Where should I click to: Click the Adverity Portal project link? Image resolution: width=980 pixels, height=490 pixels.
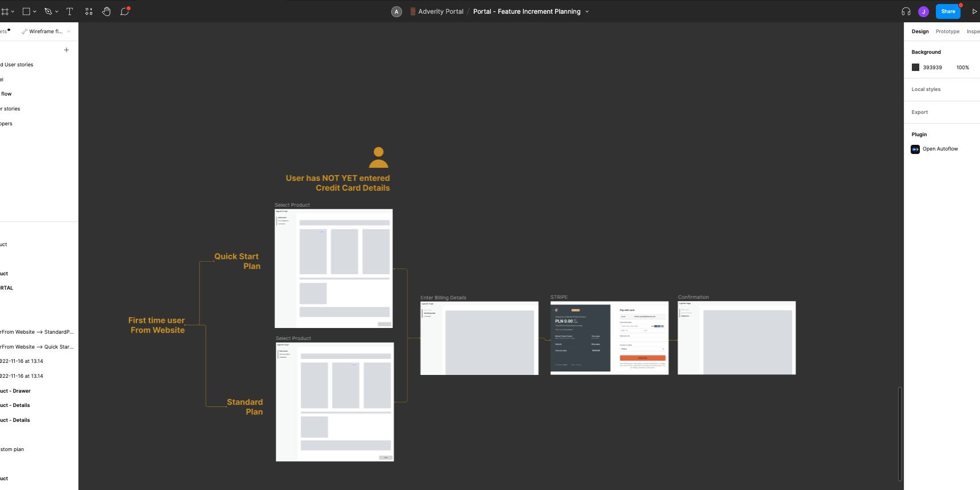click(440, 11)
